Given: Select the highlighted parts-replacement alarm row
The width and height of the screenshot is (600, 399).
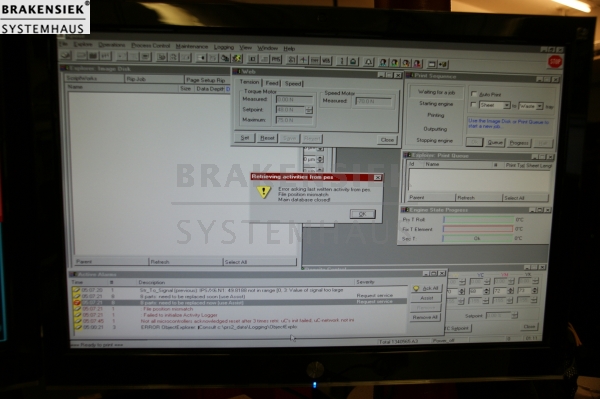Looking at the screenshot, I should tap(239, 302).
